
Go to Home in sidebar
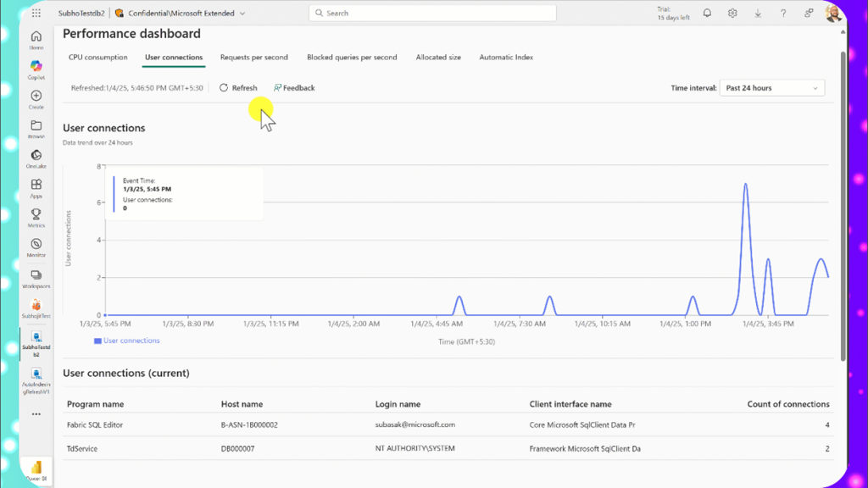(x=36, y=40)
